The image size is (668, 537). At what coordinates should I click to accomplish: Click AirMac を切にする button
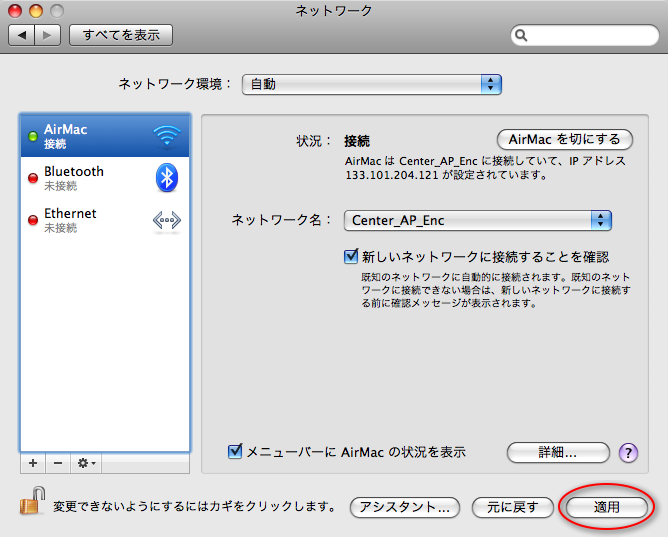[x=564, y=139]
